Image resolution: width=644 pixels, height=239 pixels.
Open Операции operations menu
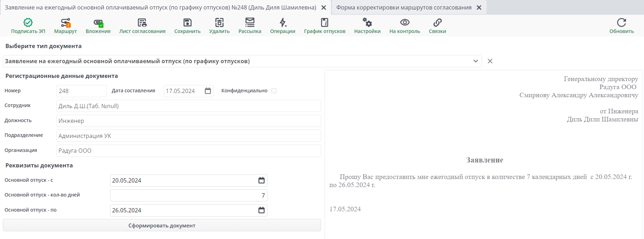coord(283,22)
